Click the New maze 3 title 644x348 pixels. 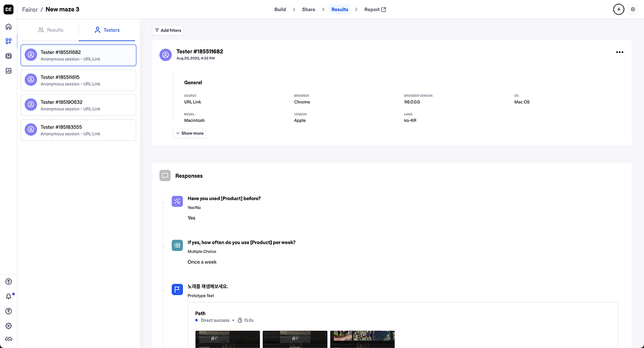62,10
